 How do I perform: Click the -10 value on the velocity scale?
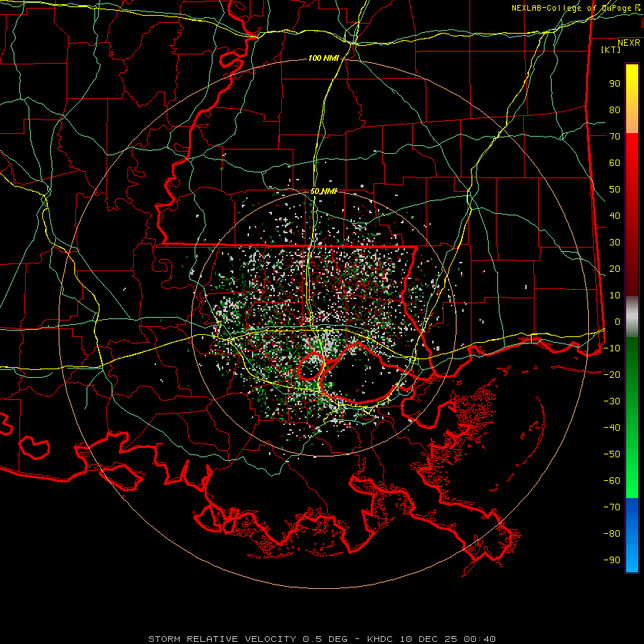pos(612,348)
